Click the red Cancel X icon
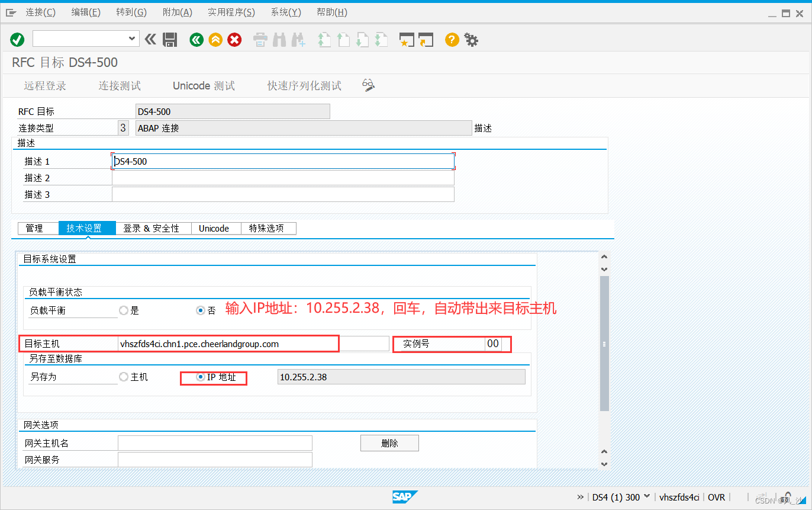The height and width of the screenshot is (510, 812). click(235, 40)
